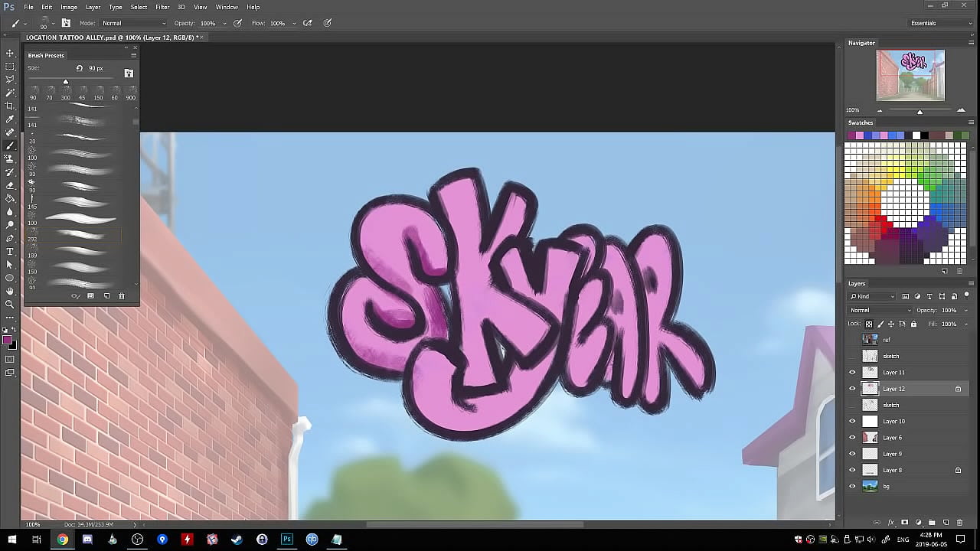The image size is (980, 551).
Task: Select the Hand tool
Action: pos(10,291)
